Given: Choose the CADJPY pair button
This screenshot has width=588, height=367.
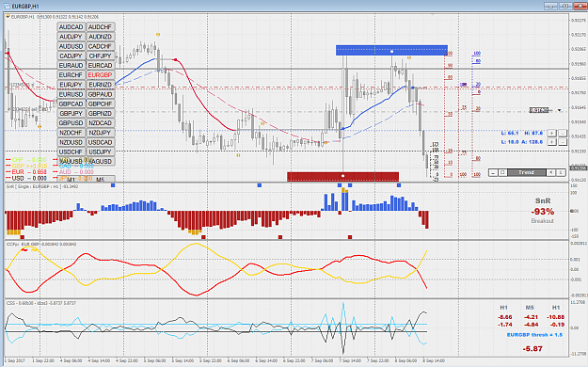Looking at the screenshot, I should 72,56.
